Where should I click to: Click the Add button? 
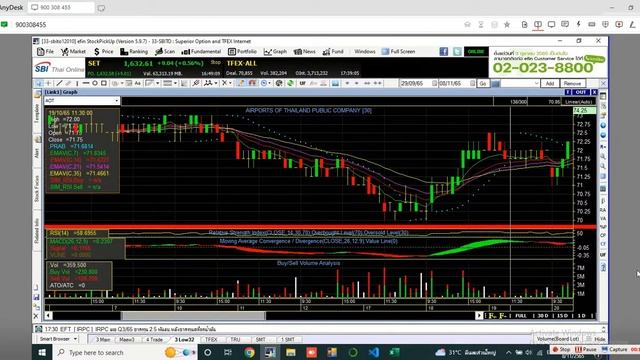click(550, 83)
